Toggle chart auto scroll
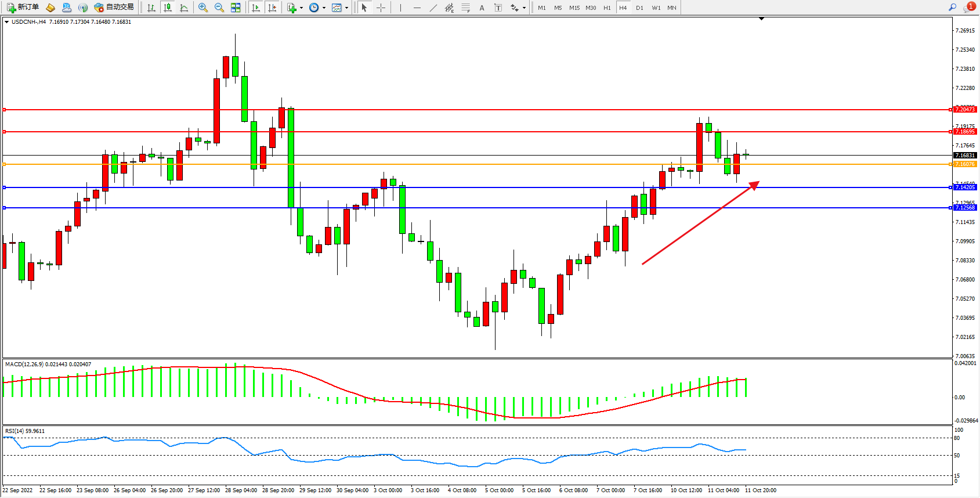The image size is (980, 498). point(255,8)
